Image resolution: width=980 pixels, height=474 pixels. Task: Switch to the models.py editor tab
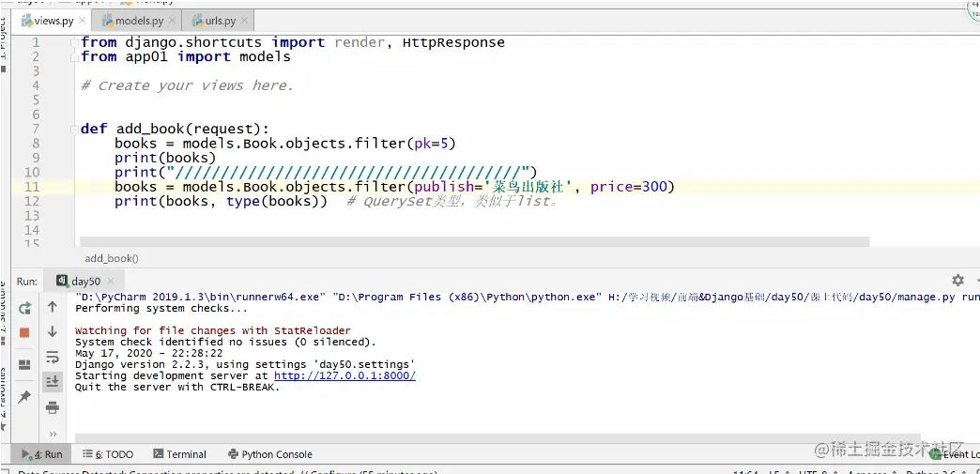click(137, 21)
